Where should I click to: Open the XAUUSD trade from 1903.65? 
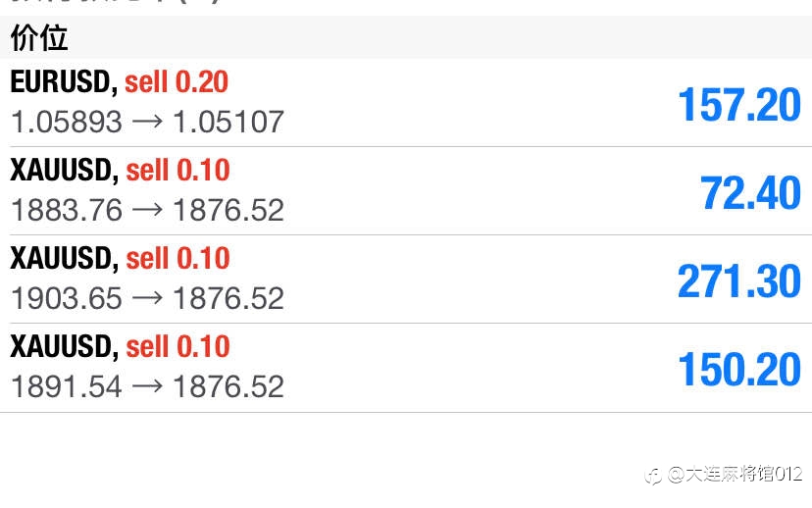406,279
